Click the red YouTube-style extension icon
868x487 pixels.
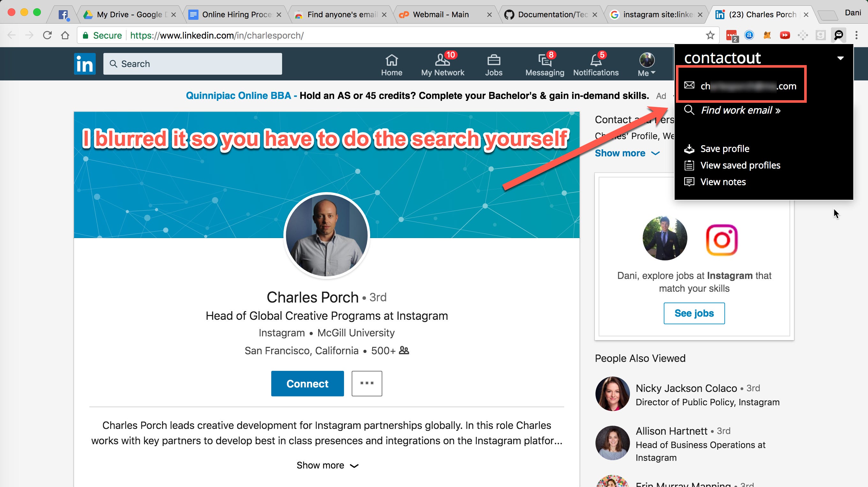coord(785,35)
